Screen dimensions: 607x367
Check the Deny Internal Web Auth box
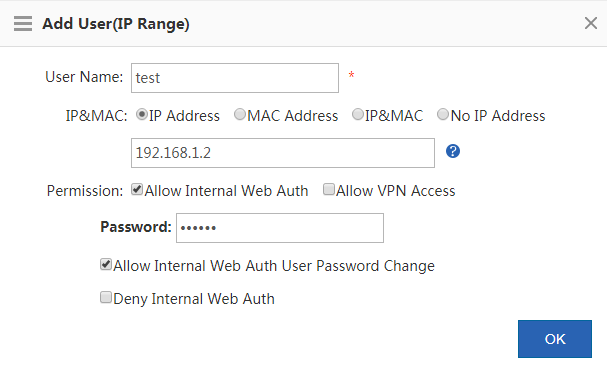[106, 297]
